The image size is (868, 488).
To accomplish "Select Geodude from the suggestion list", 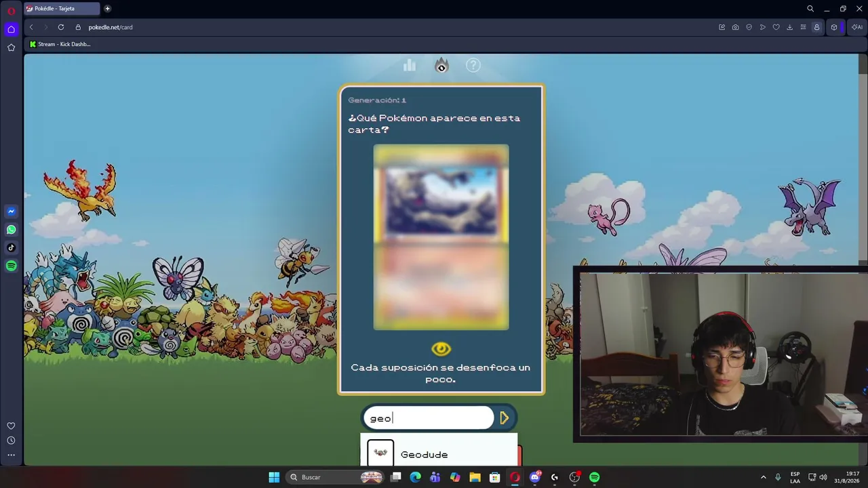I will 439,454.
